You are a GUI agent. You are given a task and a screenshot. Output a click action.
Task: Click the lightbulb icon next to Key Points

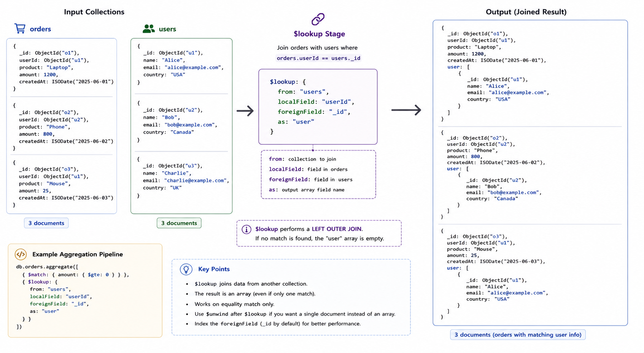186,269
